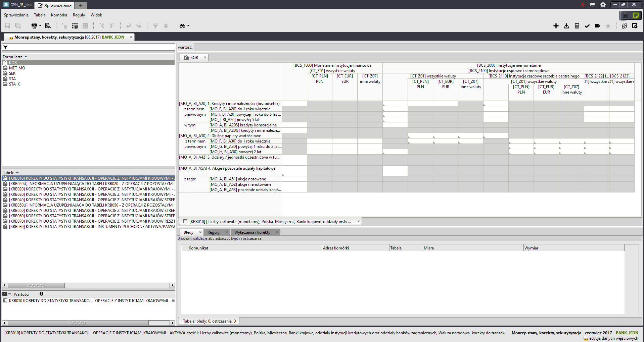Select table KRB020U in the Tabele list

[89, 184]
